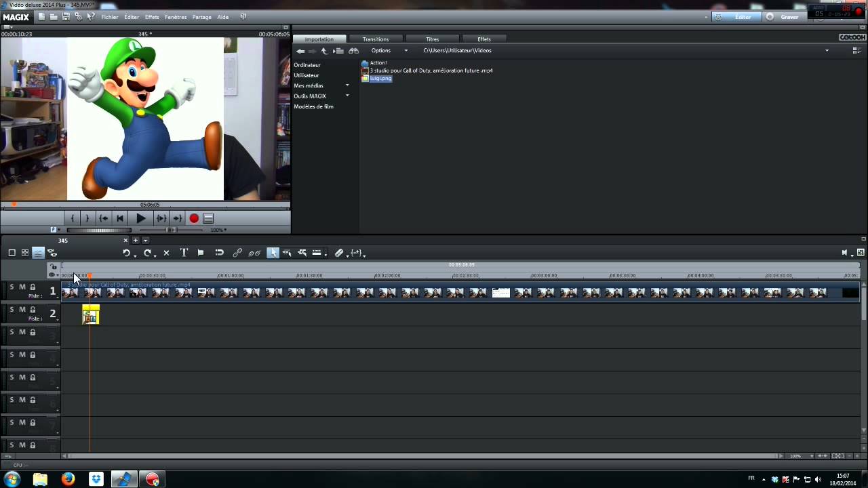
Task: Undo the last action in timeline toolbar
Action: click(x=126, y=253)
